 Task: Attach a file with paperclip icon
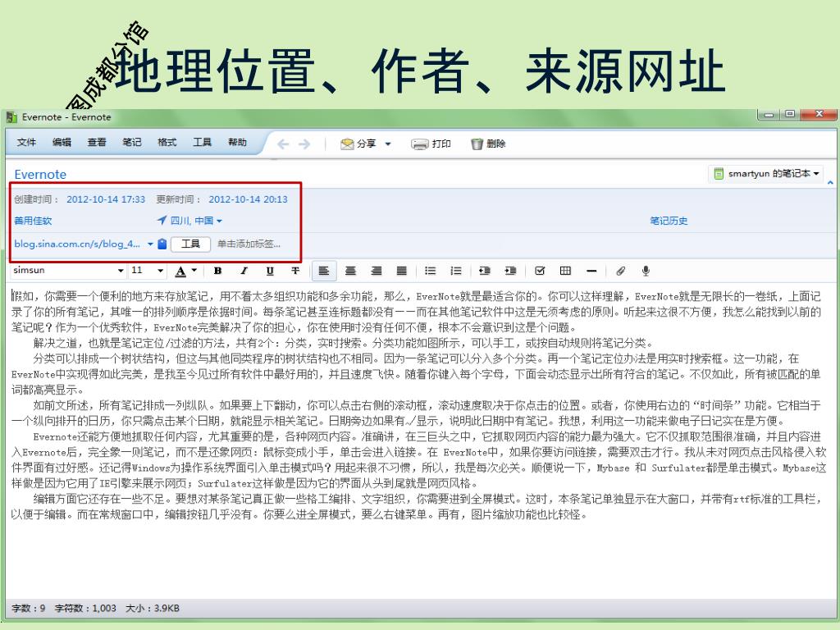coord(620,271)
